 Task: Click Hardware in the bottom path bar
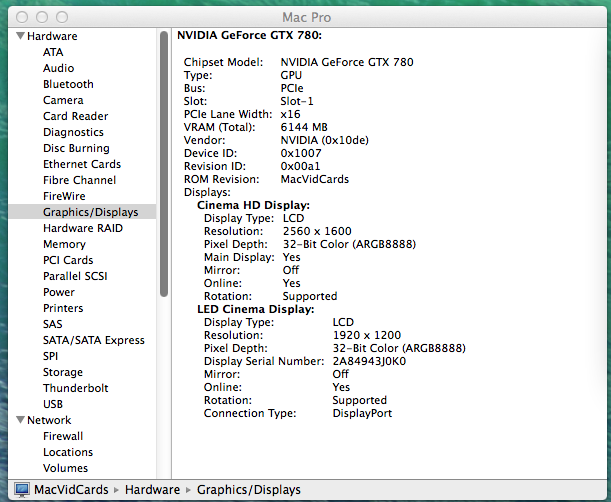pos(152,489)
